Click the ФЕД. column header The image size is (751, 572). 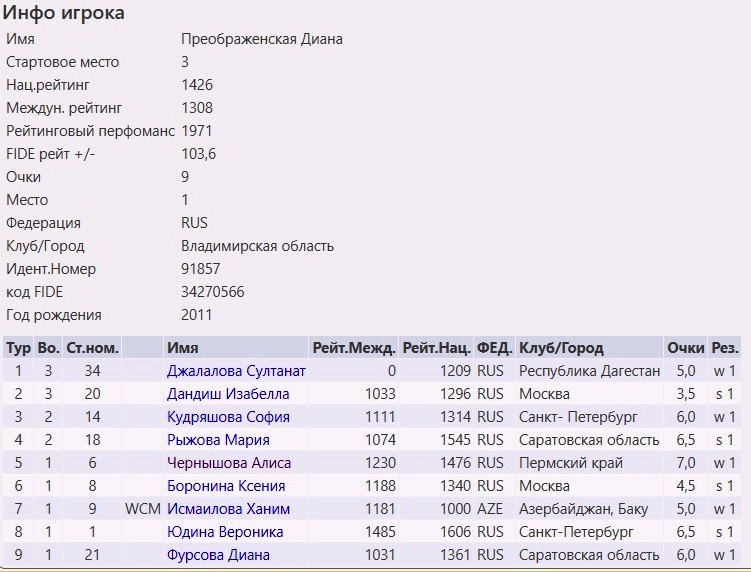coord(494,348)
